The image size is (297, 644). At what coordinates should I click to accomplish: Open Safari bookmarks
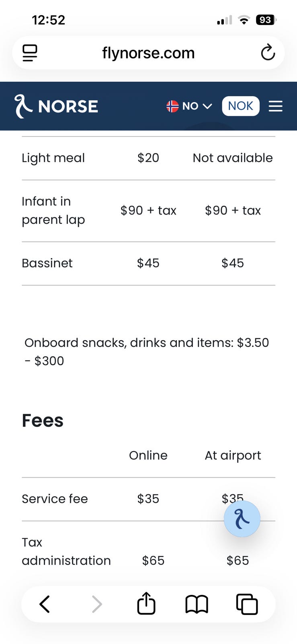click(197, 604)
